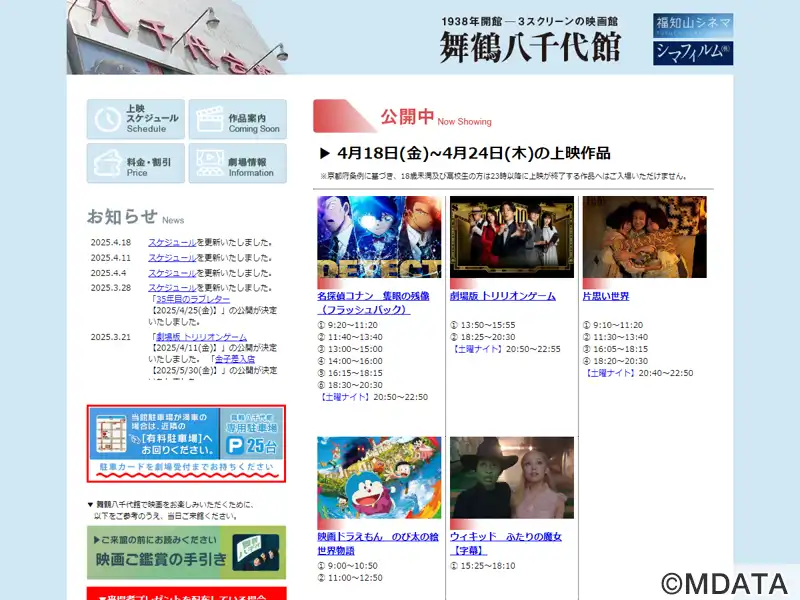Image resolution: width=800 pixels, height=600 pixels.
Task: Click the clock icon on the Schedule button
Action: 107,119
